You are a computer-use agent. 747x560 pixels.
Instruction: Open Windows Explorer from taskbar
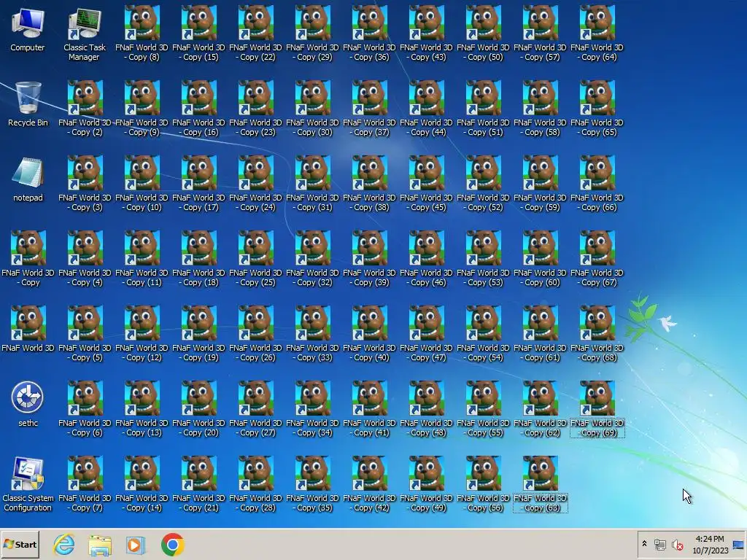[x=99, y=545]
